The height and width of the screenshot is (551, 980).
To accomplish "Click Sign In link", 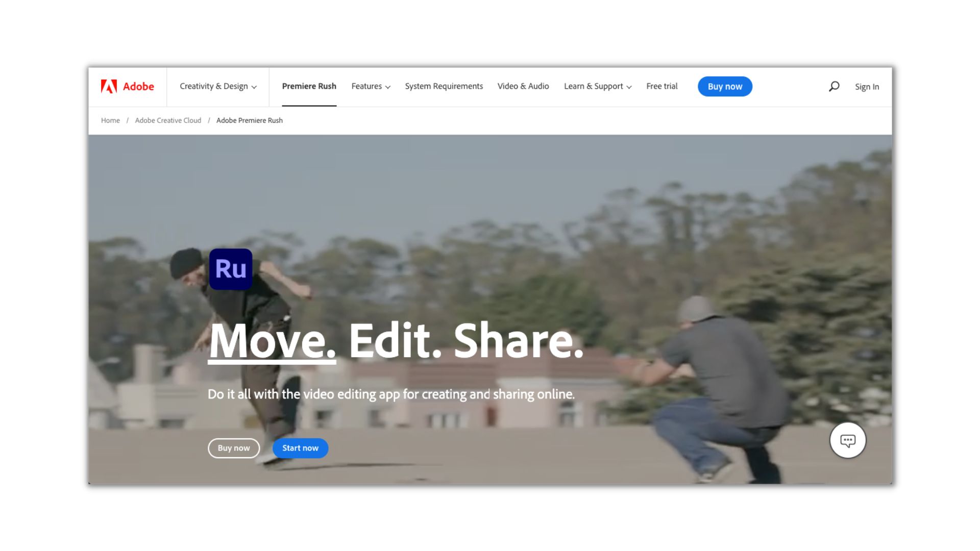I will click(867, 87).
